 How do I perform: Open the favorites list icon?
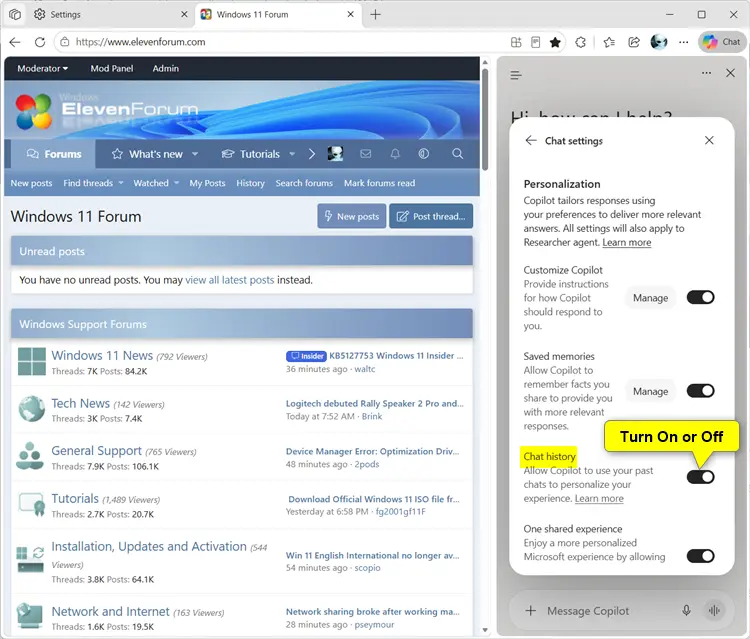coord(609,42)
